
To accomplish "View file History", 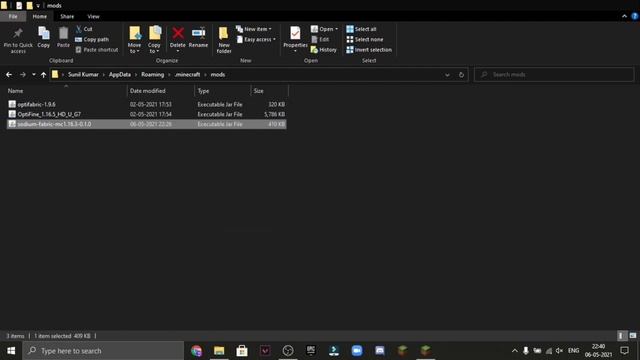I will pyautogui.click(x=324, y=50).
